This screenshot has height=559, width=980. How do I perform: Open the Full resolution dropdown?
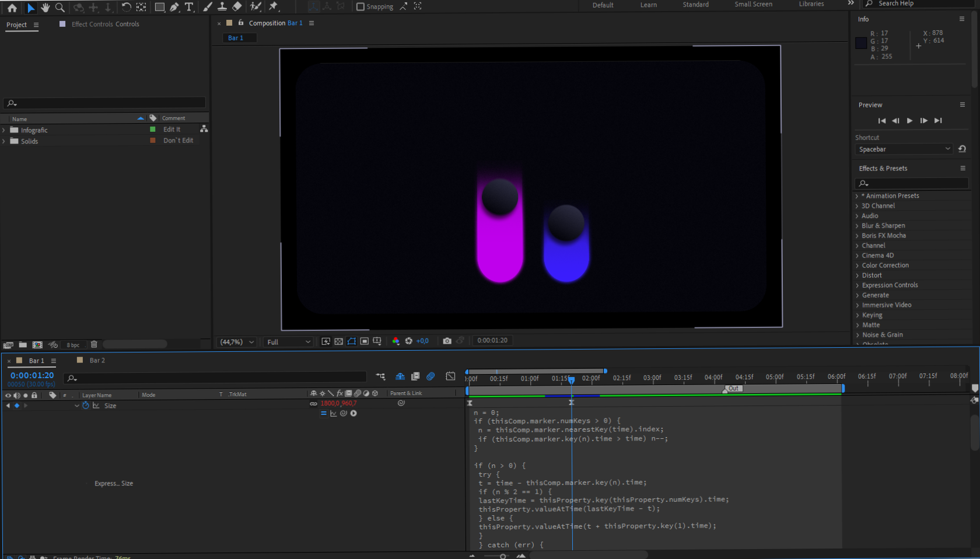click(288, 341)
